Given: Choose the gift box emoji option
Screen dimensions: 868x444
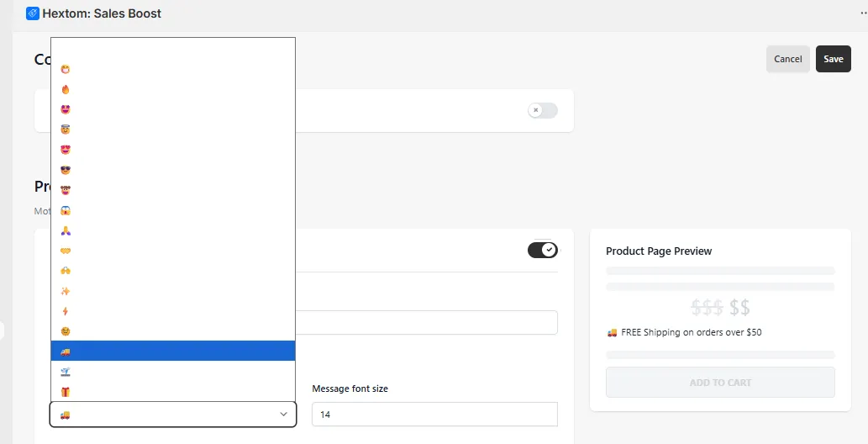Looking at the screenshot, I should click(x=173, y=392).
